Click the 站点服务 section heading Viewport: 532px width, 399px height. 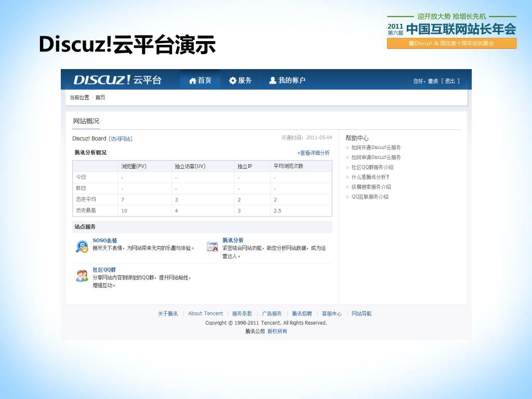85,227
